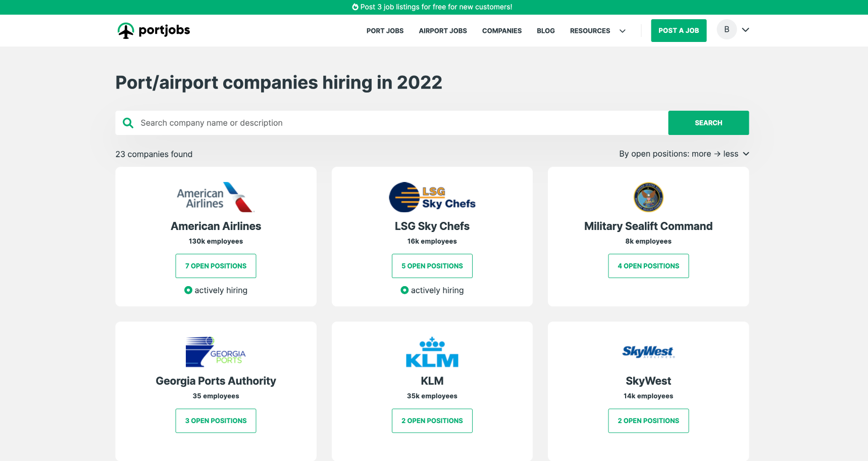
Task: Click LSG Sky Chefs actively hiring dot
Action: 404,290
